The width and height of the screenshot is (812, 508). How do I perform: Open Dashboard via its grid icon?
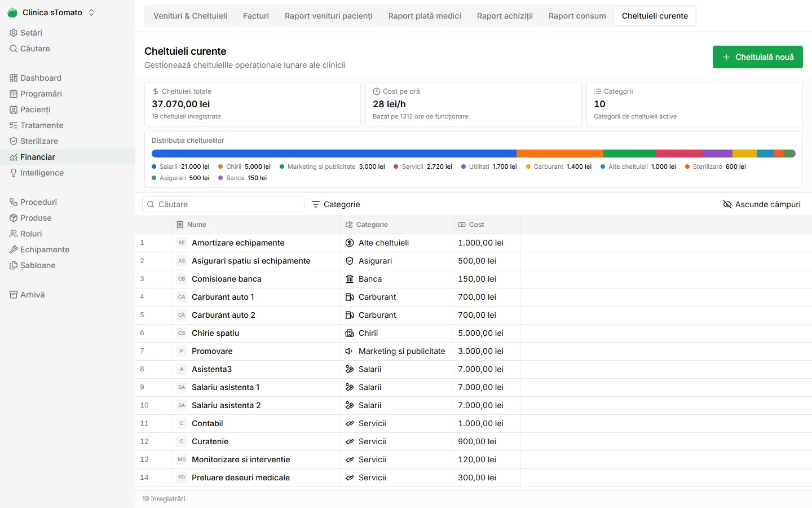pyautogui.click(x=14, y=78)
